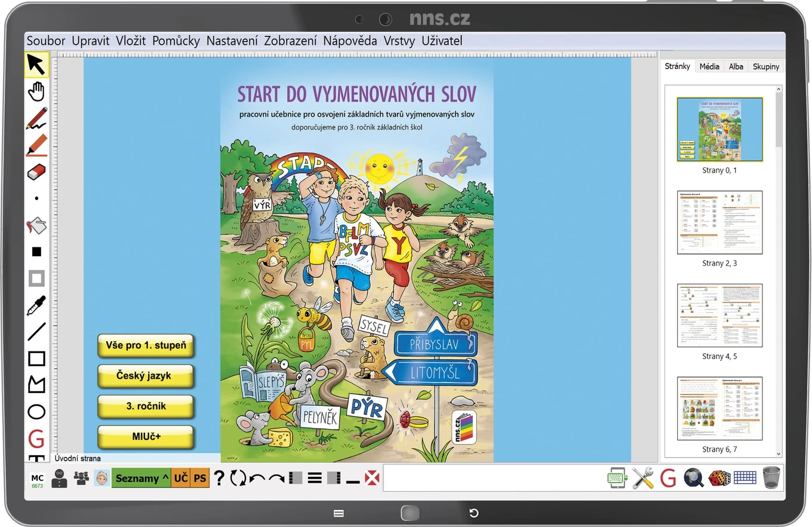The width and height of the screenshot is (812, 527).
Task: Click the trash bin icon
Action: 771,477
